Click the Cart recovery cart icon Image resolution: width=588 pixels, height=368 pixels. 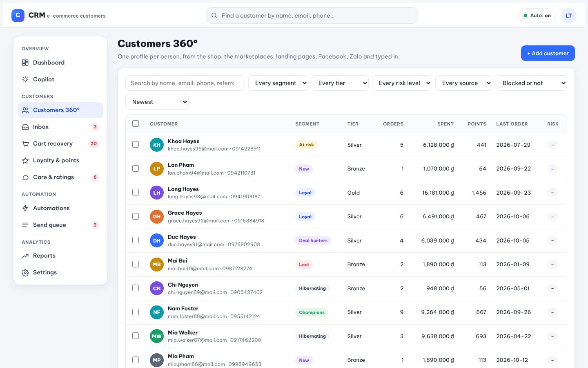click(x=25, y=144)
